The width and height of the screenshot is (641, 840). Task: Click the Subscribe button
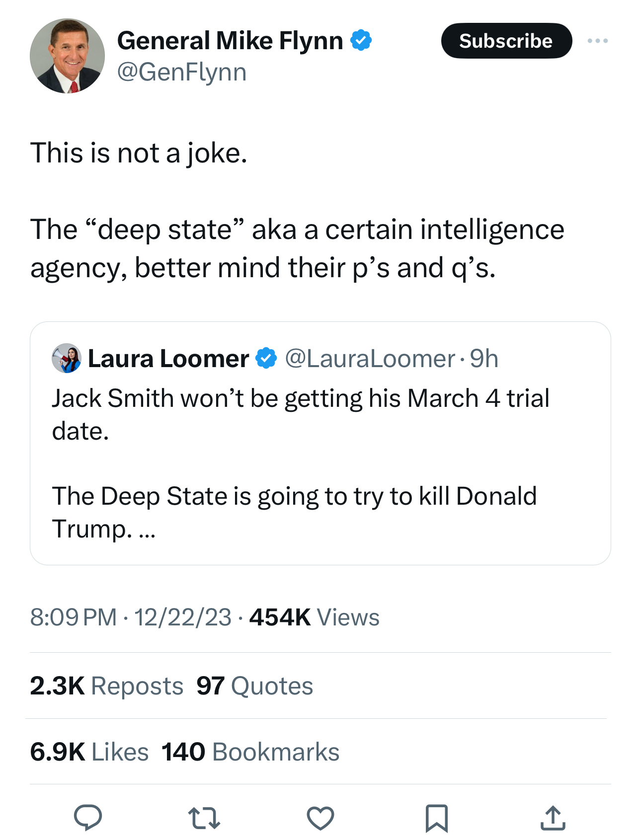506,41
